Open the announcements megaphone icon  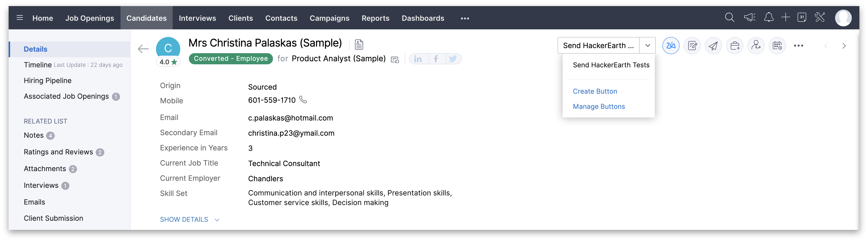[749, 17]
